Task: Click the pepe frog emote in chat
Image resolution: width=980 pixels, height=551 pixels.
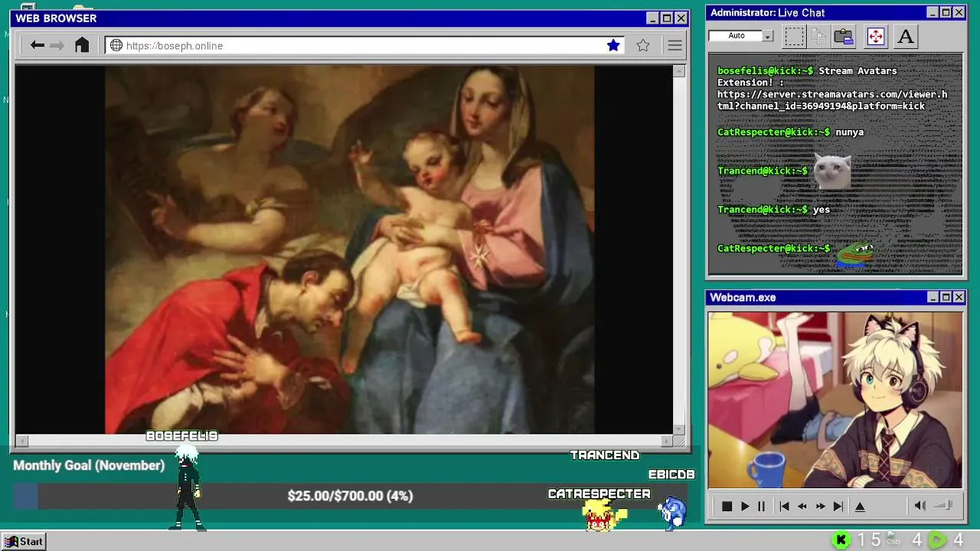Action: [x=855, y=254]
